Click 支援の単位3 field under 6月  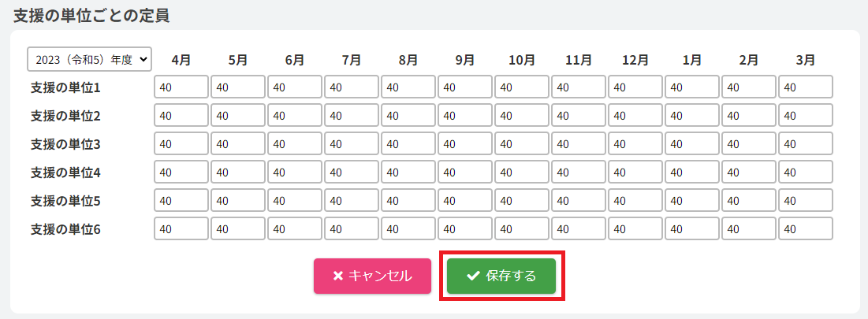(295, 144)
